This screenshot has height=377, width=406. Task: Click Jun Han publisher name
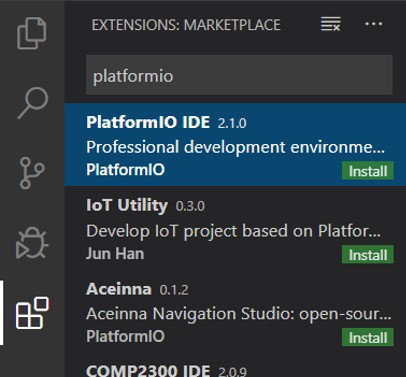115,254
